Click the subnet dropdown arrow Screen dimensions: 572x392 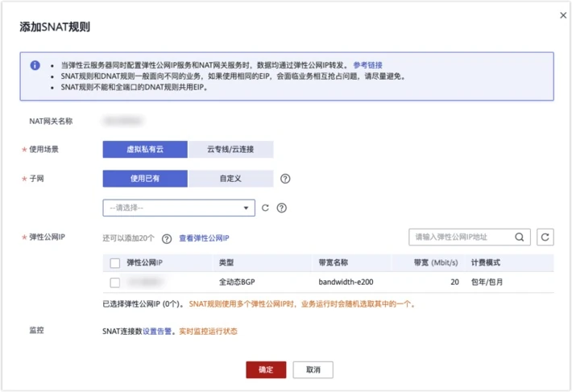[x=246, y=208]
